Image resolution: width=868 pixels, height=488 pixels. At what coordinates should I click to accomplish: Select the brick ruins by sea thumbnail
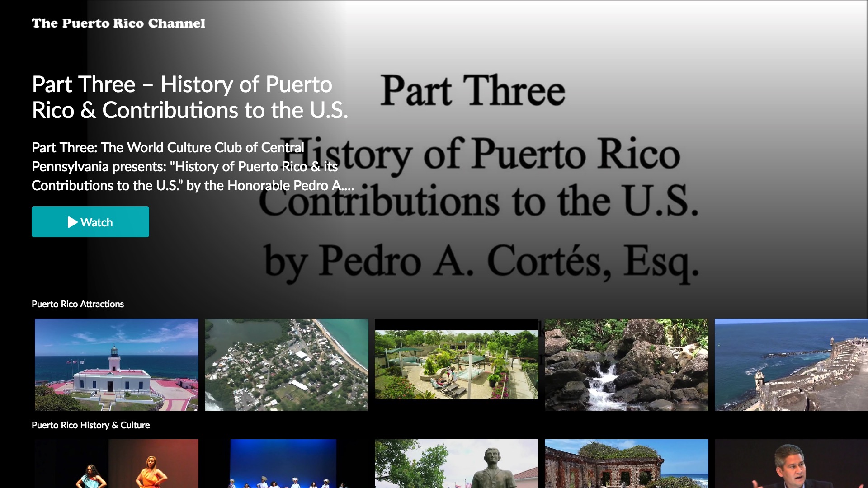(x=627, y=464)
